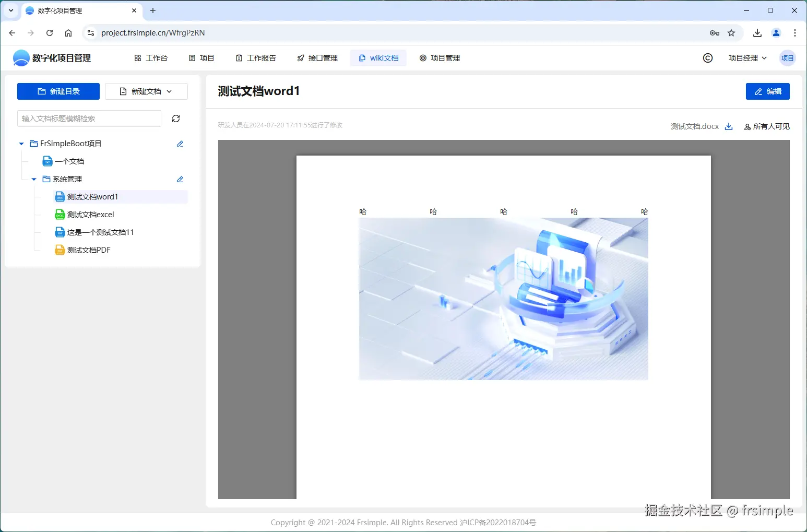Collapse the FrSimpleBoot项目 tree node
The width and height of the screenshot is (807, 532).
(21, 144)
